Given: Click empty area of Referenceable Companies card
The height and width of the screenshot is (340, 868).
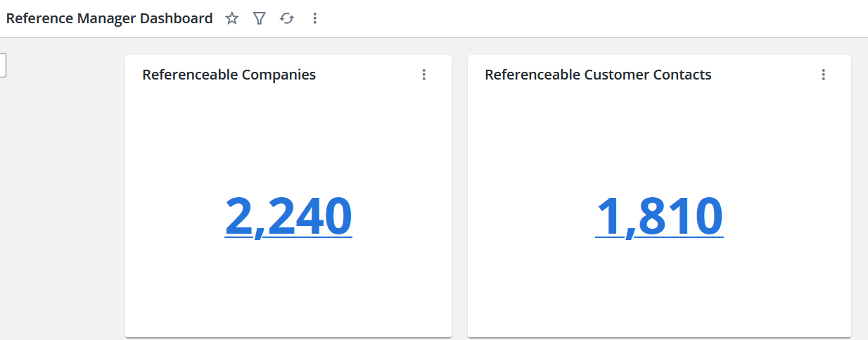Looking at the screenshot, I should (x=288, y=289).
